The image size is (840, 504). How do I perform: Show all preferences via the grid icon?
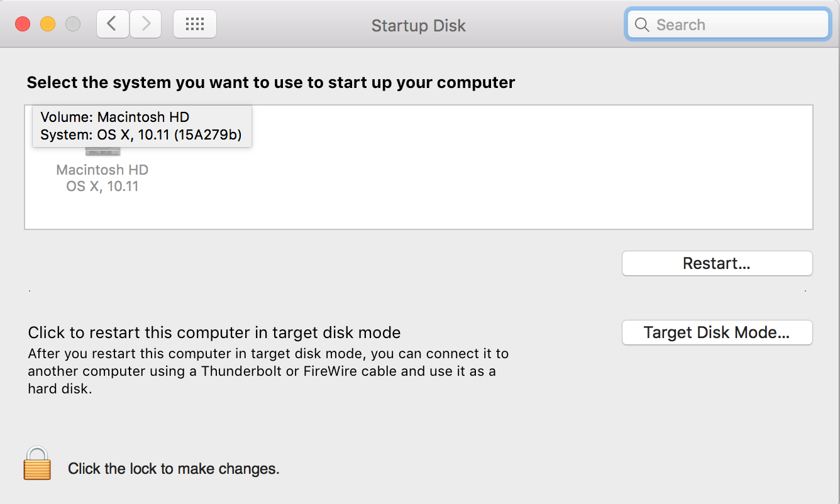click(195, 25)
